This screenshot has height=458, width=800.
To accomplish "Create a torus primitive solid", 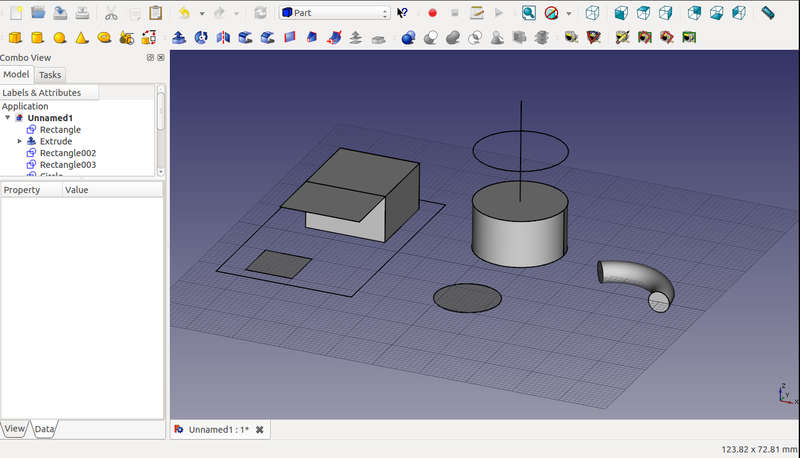I will point(103,38).
